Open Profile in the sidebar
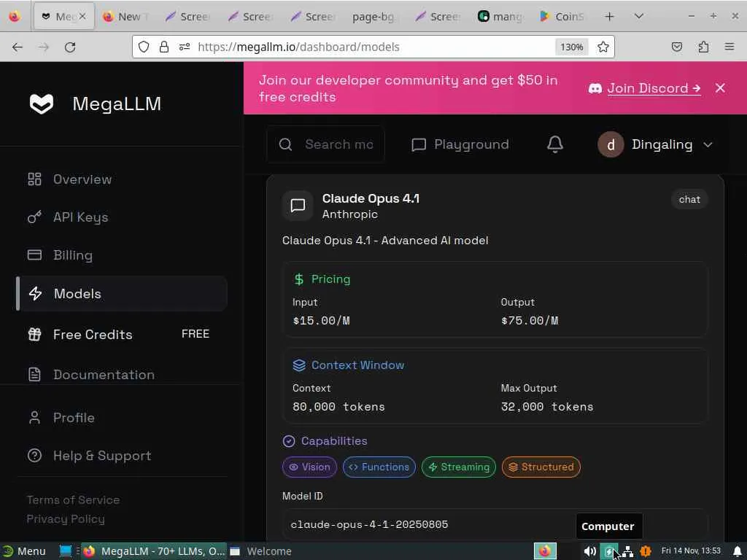 click(122, 418)
